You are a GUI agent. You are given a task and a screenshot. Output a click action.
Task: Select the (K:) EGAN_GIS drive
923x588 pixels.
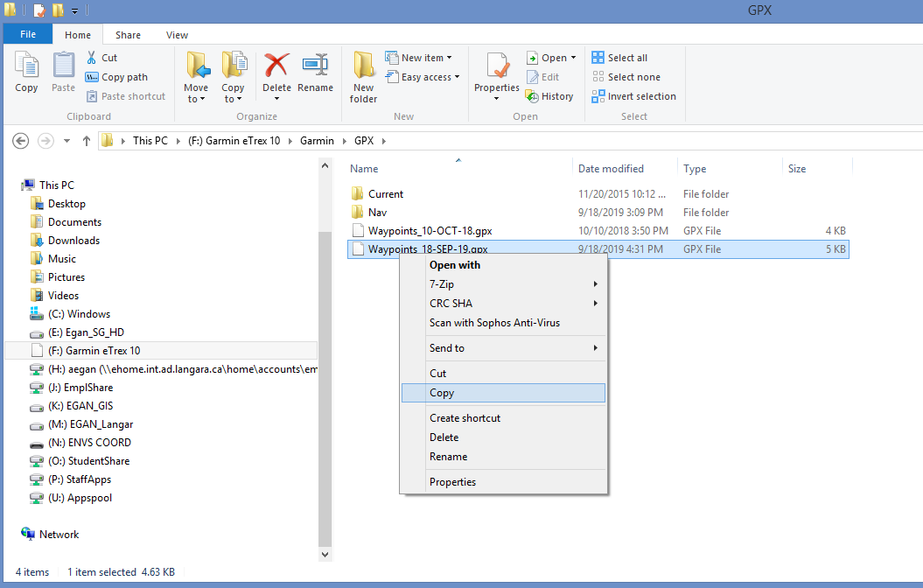click(x=80, y=406)
